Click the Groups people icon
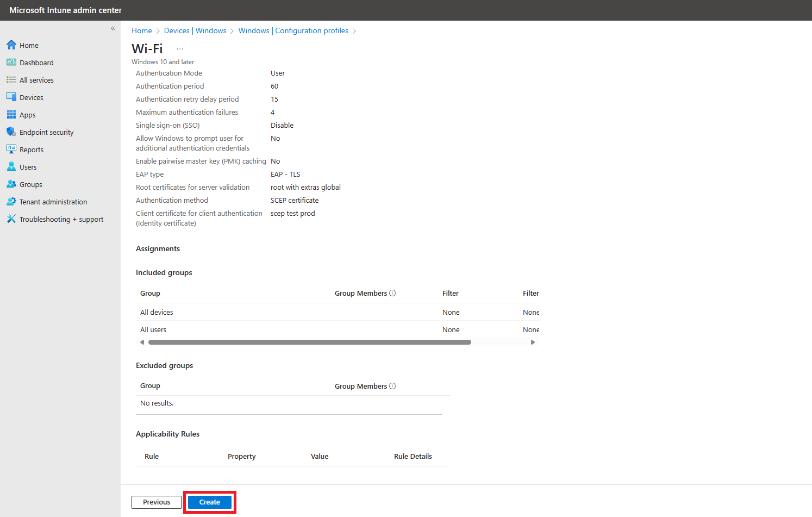Viewport: 812px width, 517px height. click(x=11, y=184)
